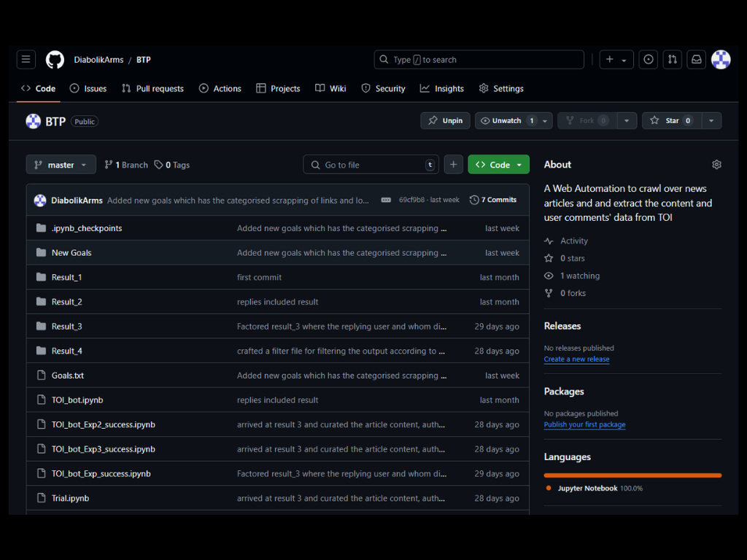Open the master branch dropdown
Screen dimensions: 747x560
click(61, 165)
